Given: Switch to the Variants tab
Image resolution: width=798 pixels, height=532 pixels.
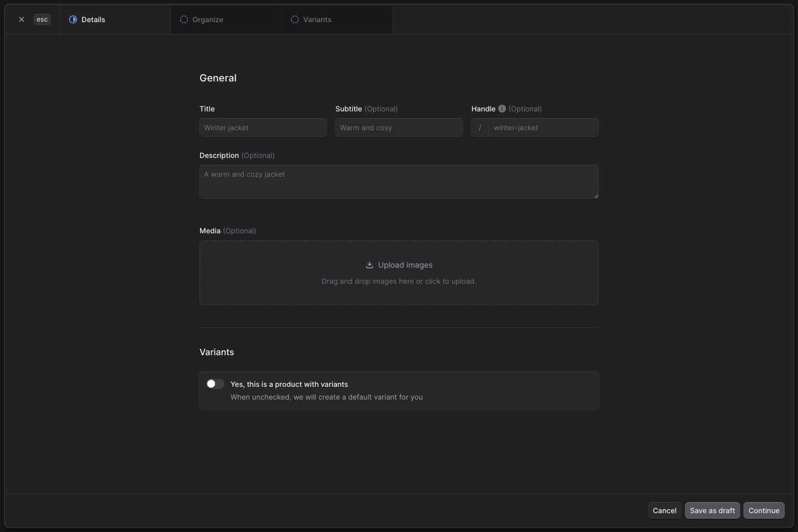Looking at the screenshot, I should click(337, 19).
